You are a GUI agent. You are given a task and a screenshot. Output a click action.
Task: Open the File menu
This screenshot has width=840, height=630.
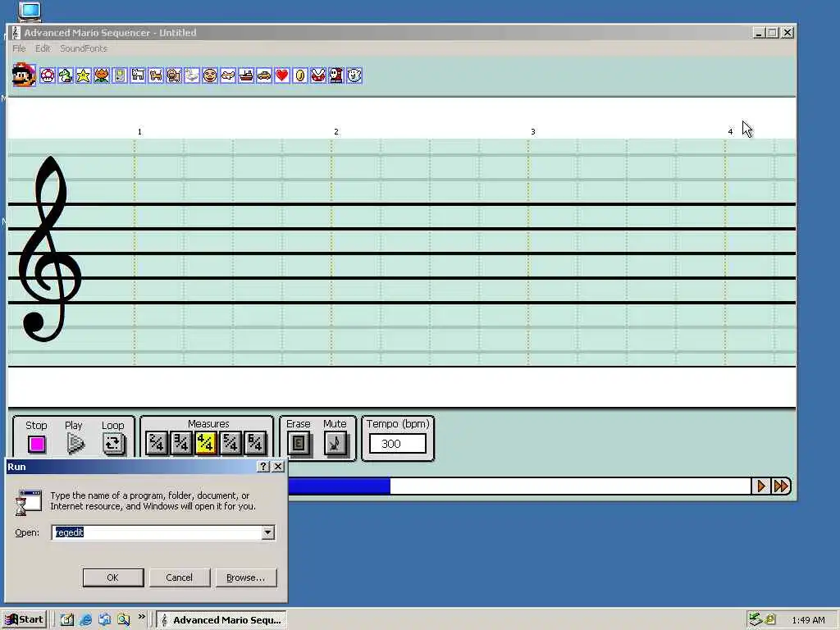(x=19, y=48)
